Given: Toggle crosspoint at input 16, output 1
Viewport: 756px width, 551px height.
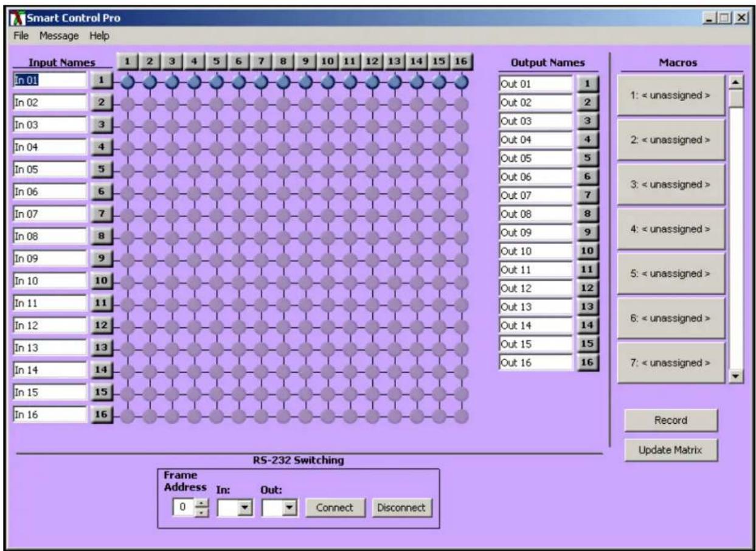Looking at the screenshot, I should coord(127,416).
